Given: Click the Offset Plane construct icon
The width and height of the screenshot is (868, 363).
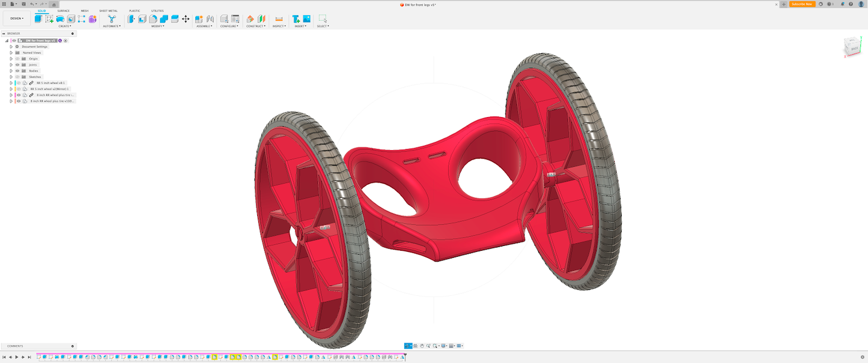Looking at the screenshot, I should click(250, 19).
